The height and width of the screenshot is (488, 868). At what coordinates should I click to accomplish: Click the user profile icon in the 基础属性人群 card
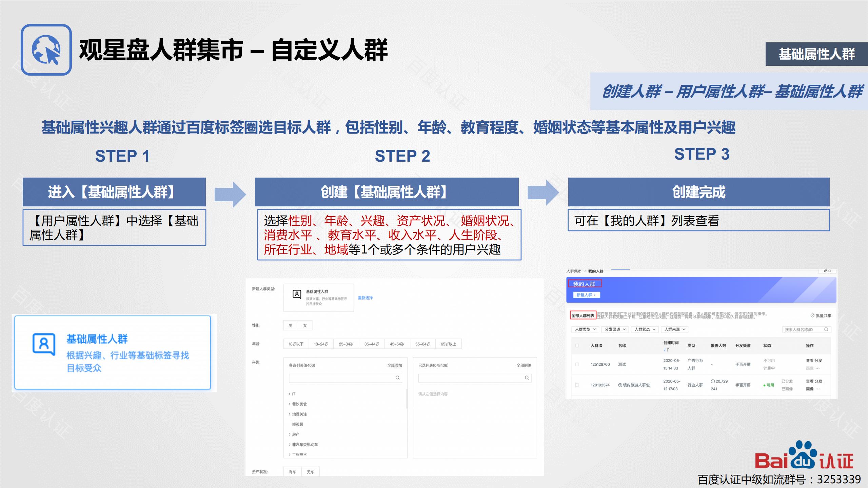44,344
